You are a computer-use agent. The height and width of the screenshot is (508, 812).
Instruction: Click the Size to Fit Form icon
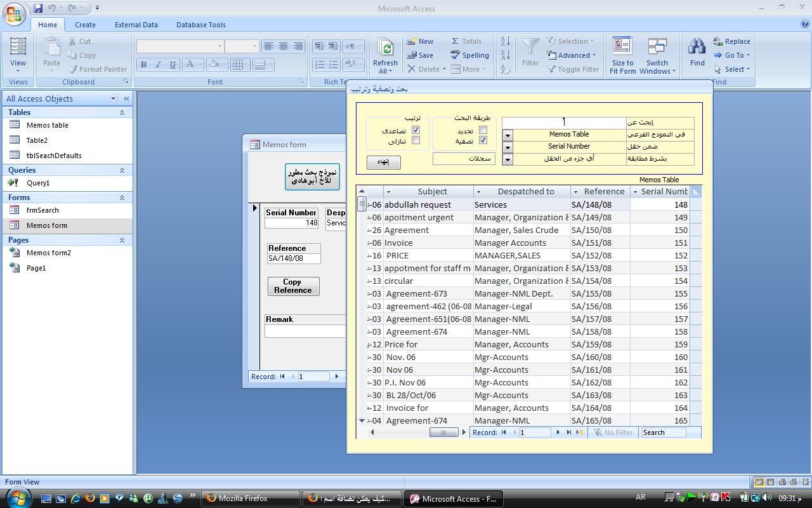[622, 46]
